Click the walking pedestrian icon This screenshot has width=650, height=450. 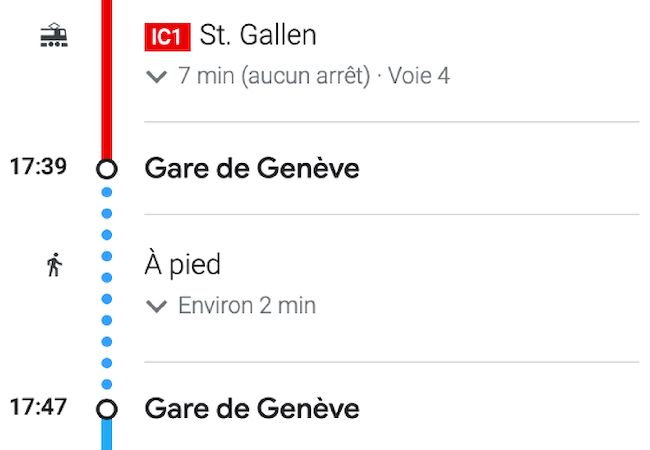click(54, 265)
